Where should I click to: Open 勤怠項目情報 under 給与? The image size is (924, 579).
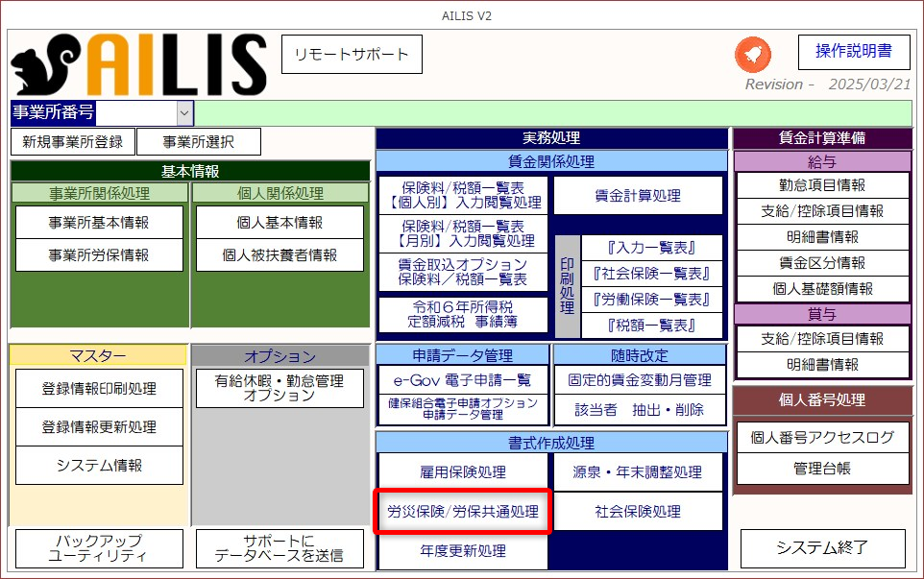click(x=821, y=185)
